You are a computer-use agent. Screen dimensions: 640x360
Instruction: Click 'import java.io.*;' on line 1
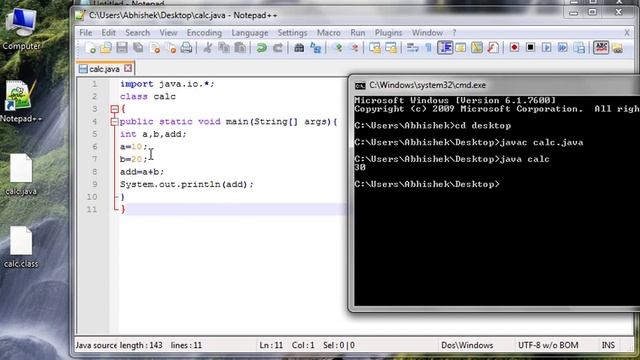(167, 84)
